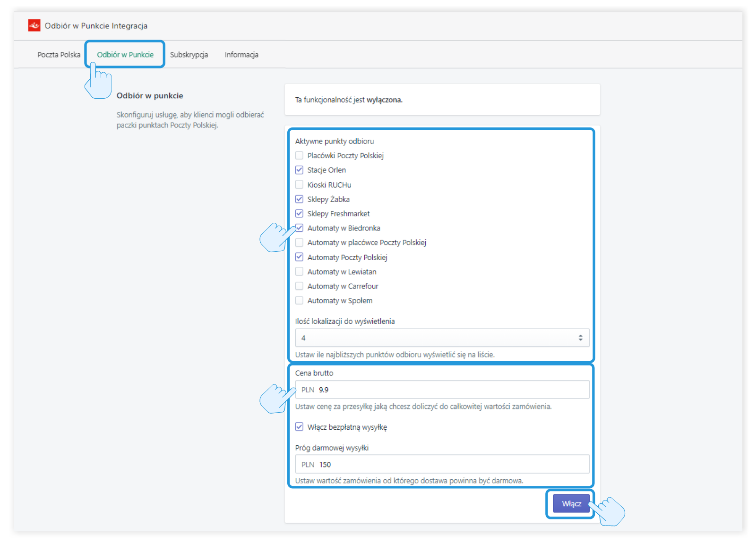Click the Włącz button
The width and height of the screenshot is (756, 543).
click(x=571, y=504)
